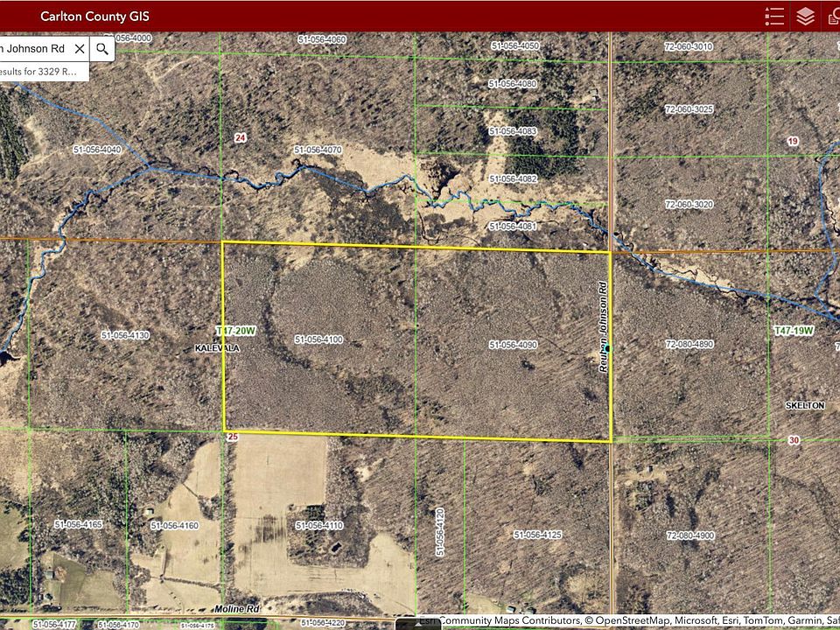Viewport: 840px width, 630px height.
Task: Click parcel label 51-056-4165
Action: [78, 524]
